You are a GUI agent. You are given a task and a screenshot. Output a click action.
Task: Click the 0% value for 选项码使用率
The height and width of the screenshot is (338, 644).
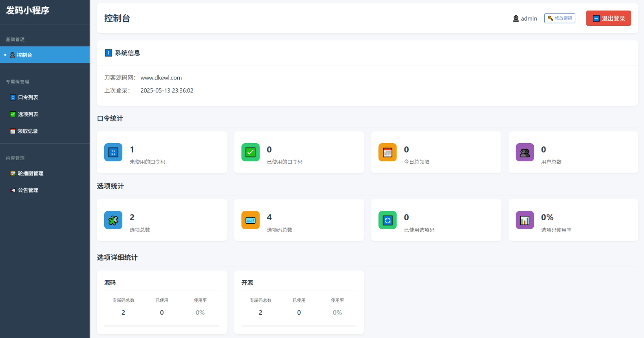click(x=547, y=217)
